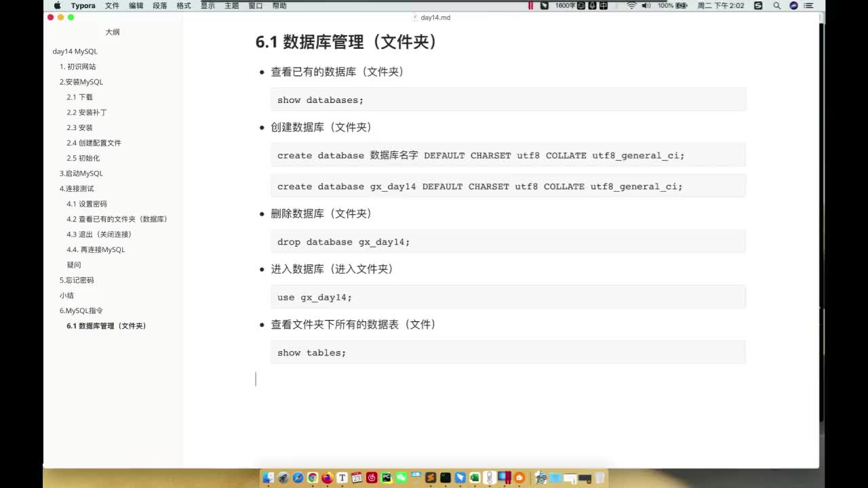The height and width of the screenshot is (488, 868).
Task: Open Siri from menu bar
Action: tap(793, 5)
